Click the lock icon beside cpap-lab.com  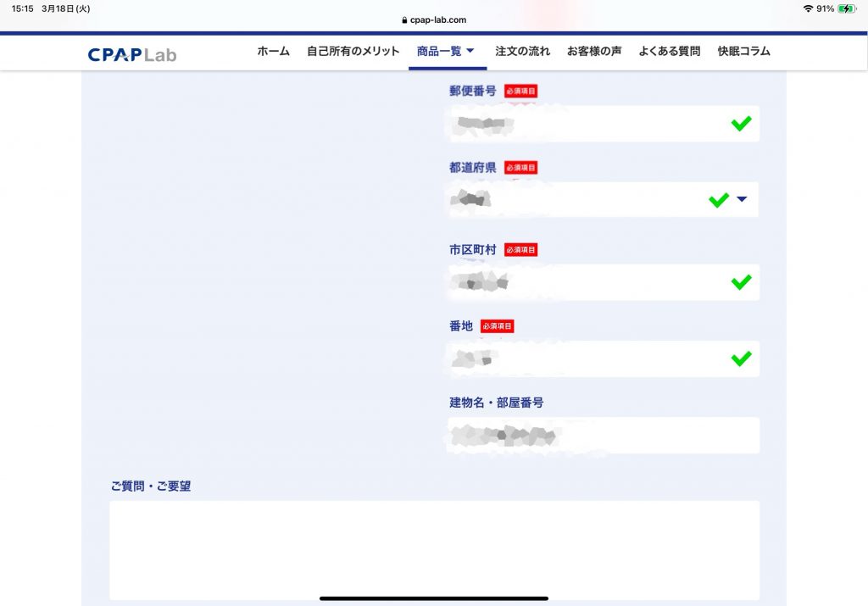point(403,20)
